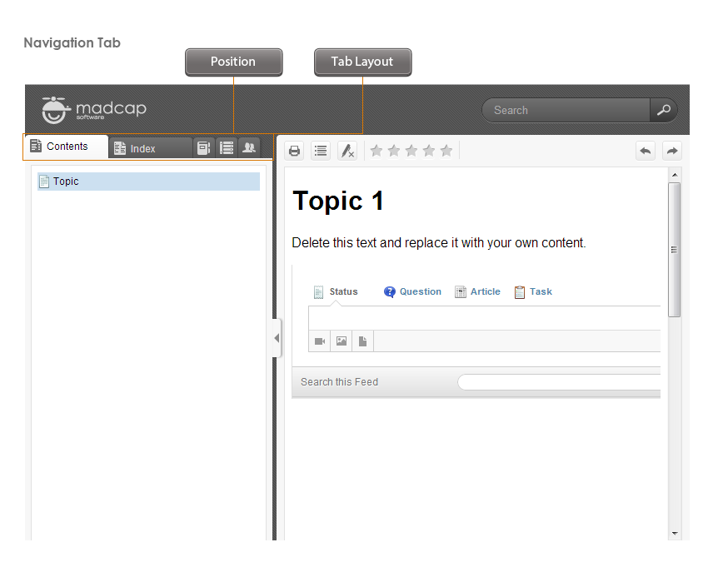Click the Topic 1 heading

[338, 201]
